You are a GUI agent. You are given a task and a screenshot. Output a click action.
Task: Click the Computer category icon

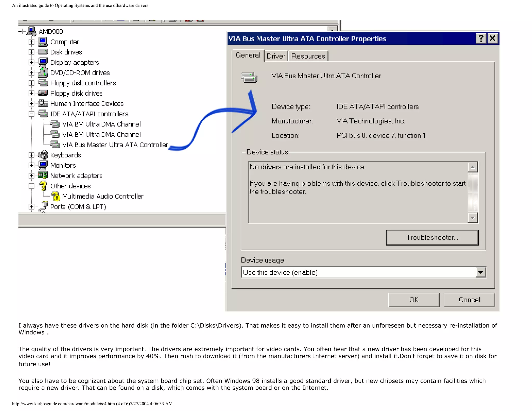tap(43, 42)
